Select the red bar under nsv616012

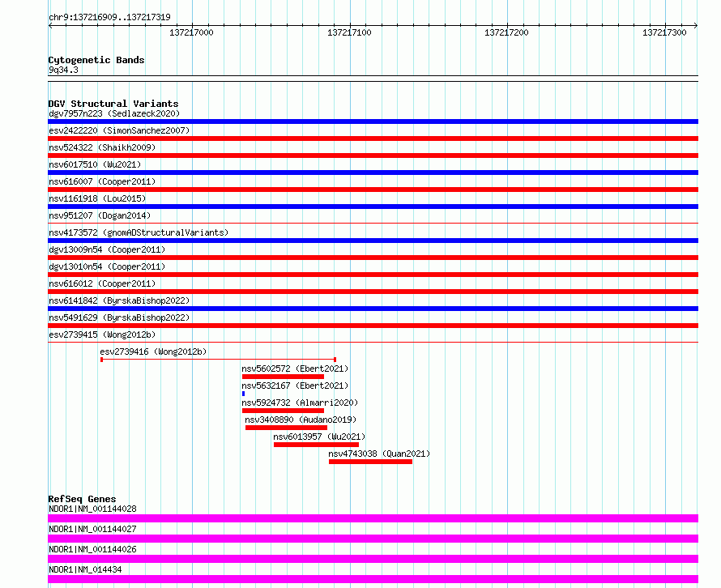373,292
